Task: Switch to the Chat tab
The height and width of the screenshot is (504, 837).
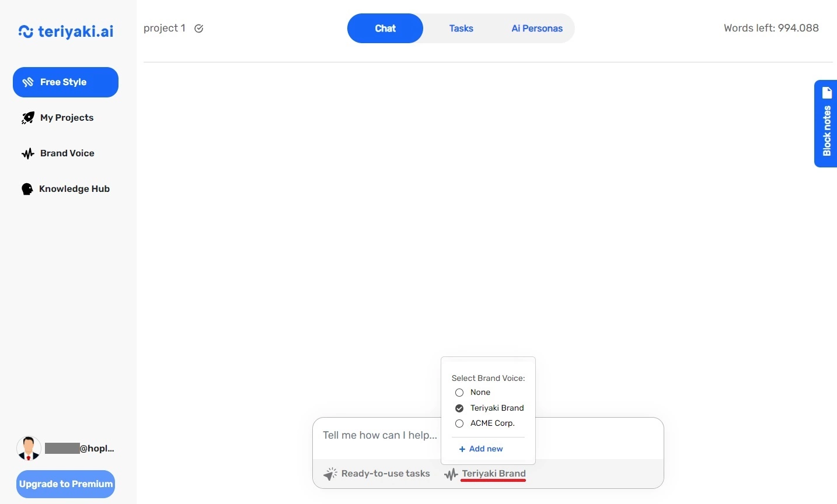Action: 385,29
